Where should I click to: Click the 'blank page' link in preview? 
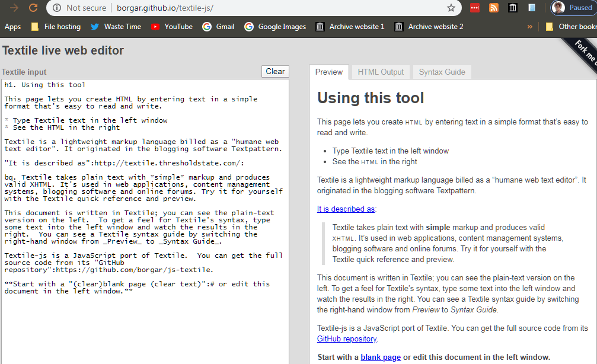[381, 357]
